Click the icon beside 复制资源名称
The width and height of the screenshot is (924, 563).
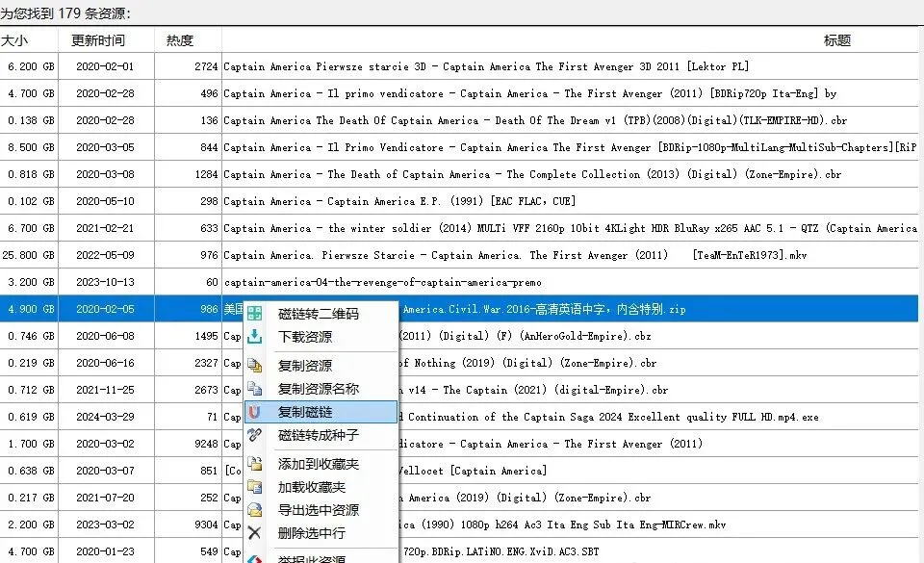click(x=254, y=389)
